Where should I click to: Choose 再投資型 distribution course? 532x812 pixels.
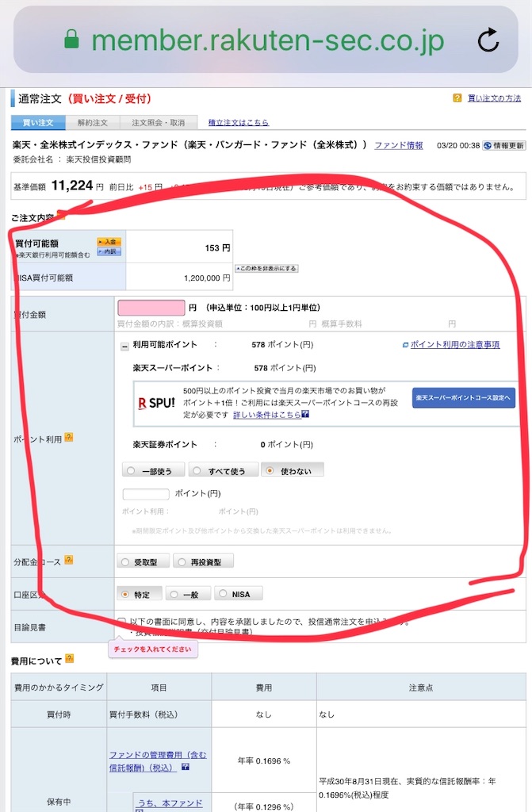coord(203,562)
